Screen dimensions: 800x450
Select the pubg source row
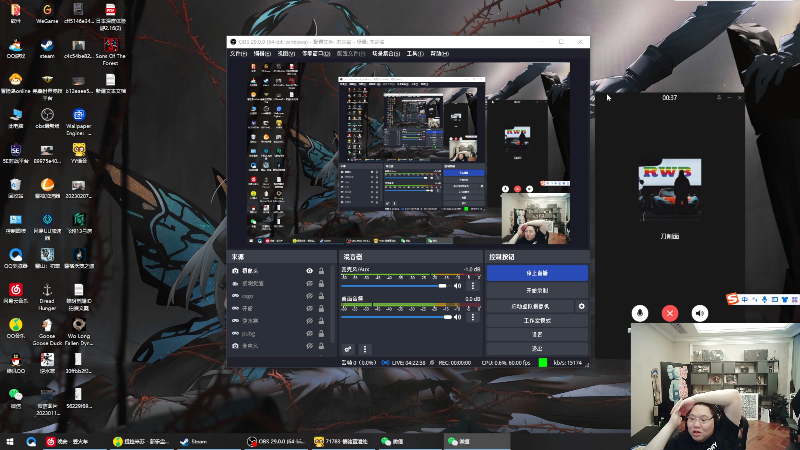pos(280,334)
